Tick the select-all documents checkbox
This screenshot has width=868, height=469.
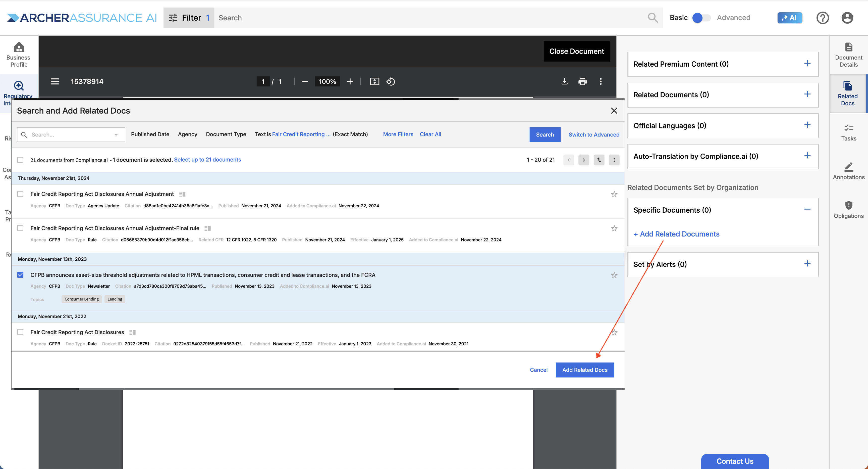20,160
